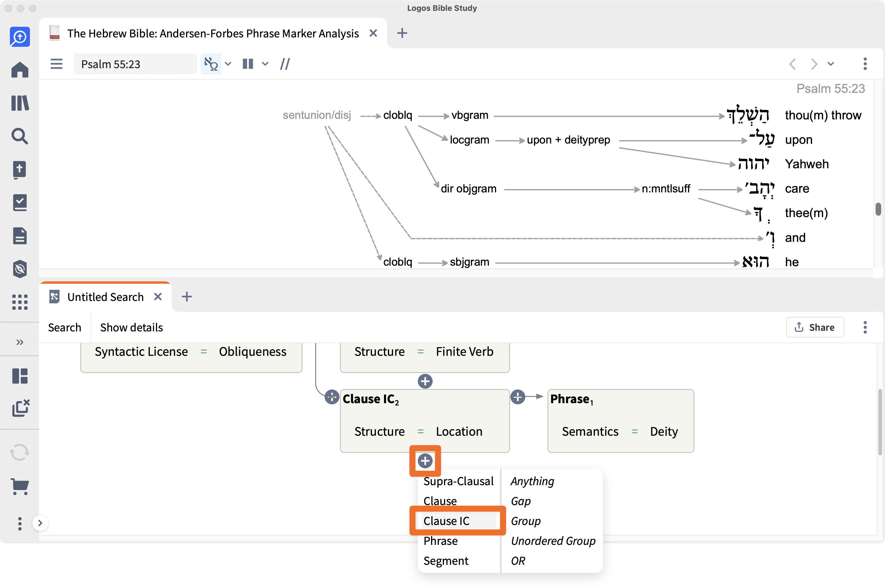The image size is (885, 588).
Task: Choose Gap from popup menu
Action: pos(521,501)
